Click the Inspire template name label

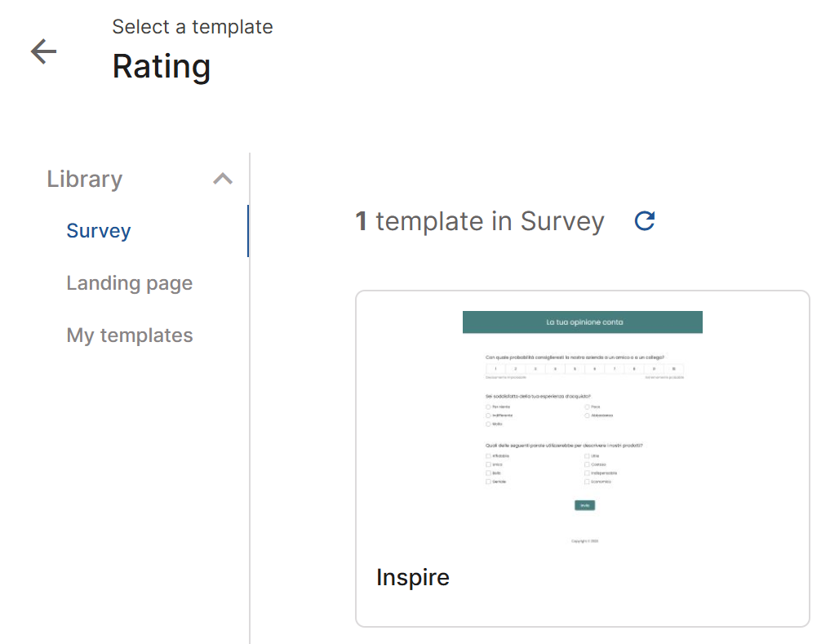pos(412,577)
